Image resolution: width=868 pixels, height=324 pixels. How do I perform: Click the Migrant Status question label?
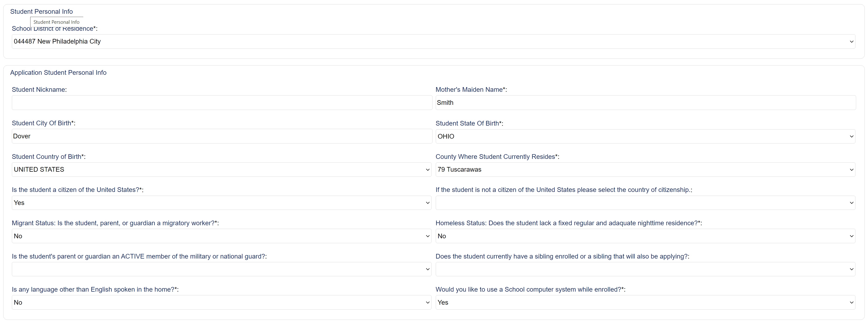(115, 223)
